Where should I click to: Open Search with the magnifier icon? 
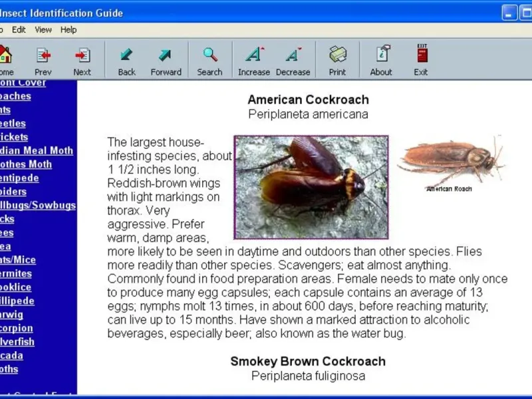coord(209,60)
